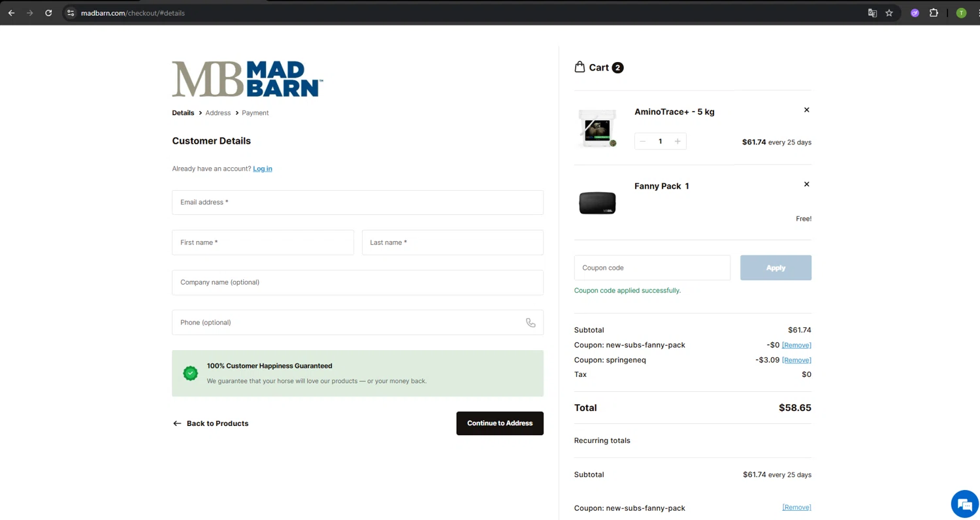Click the Fanny Pack product thumbnail
980x520 pixels.
click(x=597, y=203)
